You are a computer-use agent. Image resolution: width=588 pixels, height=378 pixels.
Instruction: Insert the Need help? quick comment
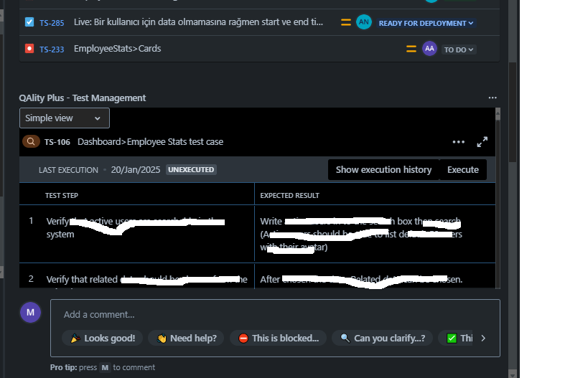[x=186, y=339]
